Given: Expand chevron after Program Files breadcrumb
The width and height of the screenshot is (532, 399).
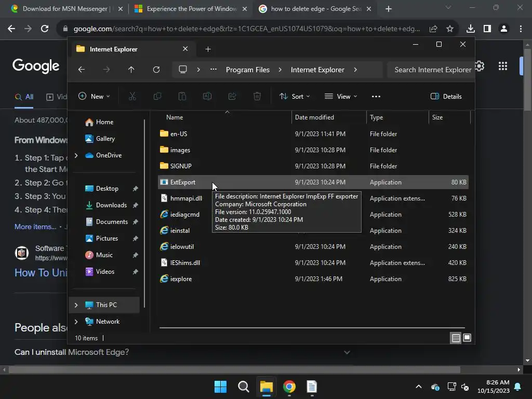Looking at the screenshot, I should [280, 70].
